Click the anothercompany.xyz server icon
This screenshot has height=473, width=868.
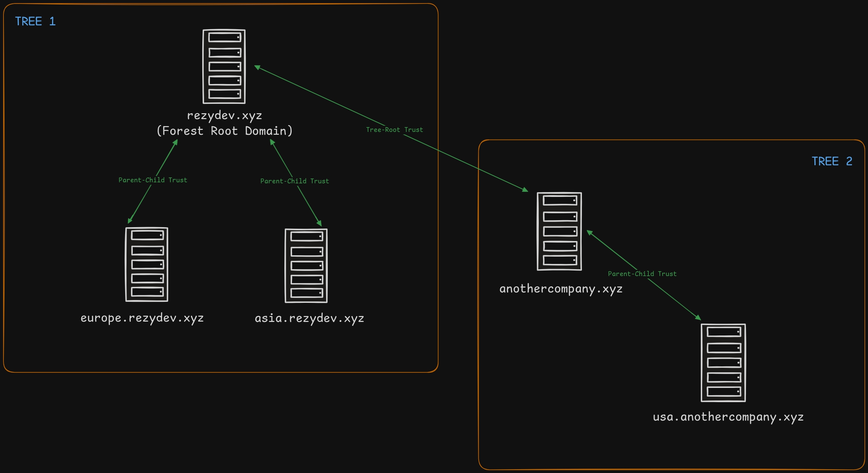point(559,231)
